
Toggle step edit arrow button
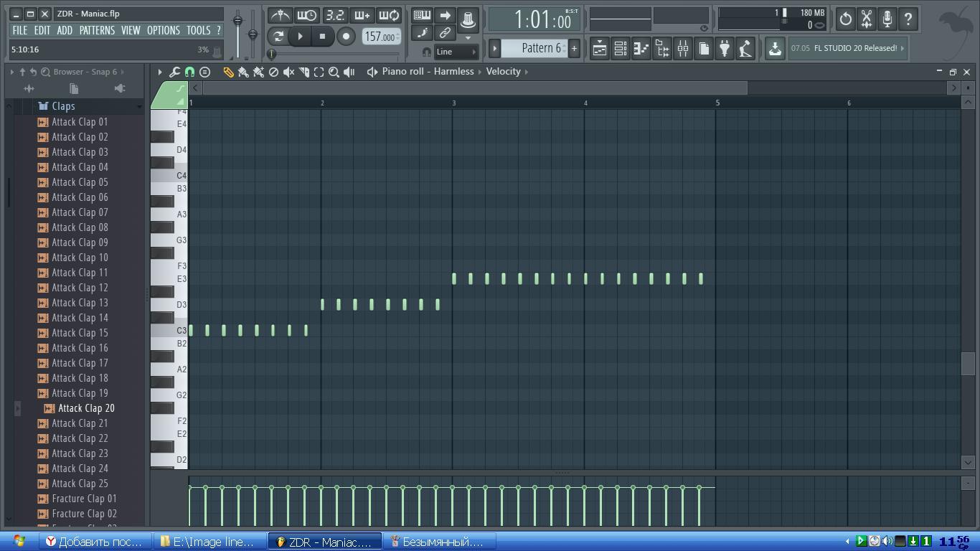445,16
